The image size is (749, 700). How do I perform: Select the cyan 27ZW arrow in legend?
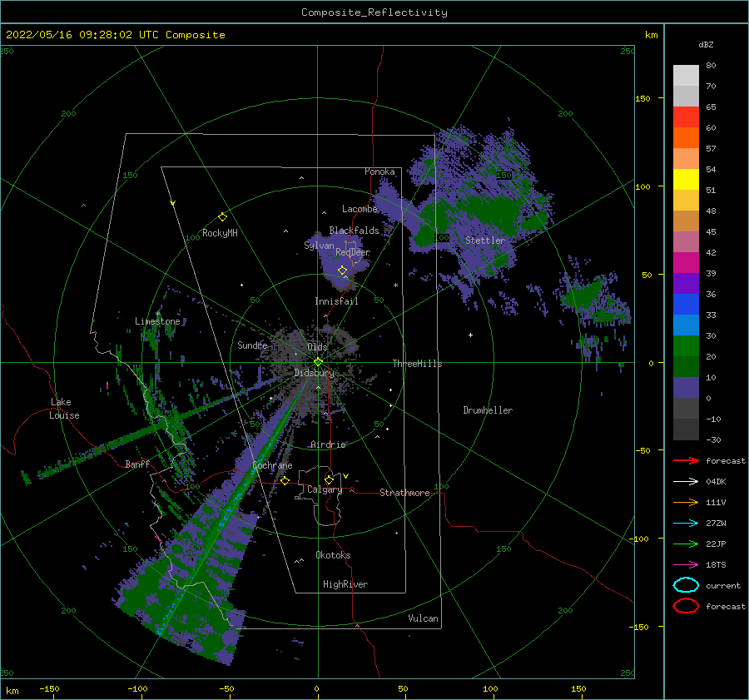(x=686, y=524)
